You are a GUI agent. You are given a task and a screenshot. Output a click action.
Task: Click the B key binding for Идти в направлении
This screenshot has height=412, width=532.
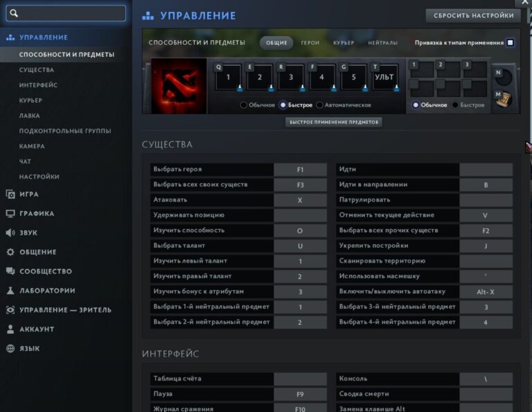click(x=486, y=185)
